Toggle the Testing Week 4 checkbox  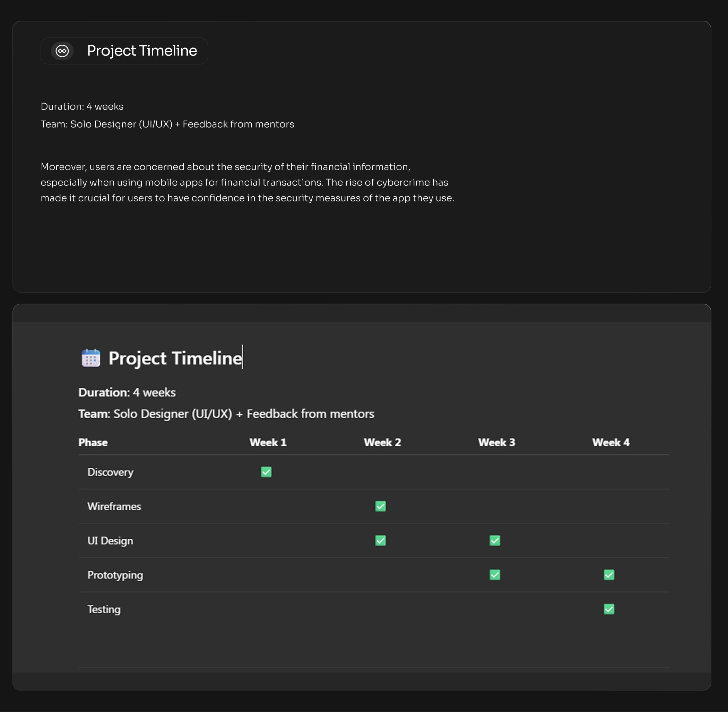point(609,609)
